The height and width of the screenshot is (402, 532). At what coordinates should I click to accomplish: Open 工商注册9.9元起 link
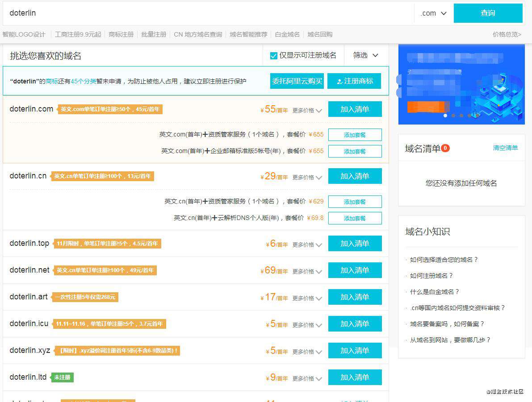point(78,34)
